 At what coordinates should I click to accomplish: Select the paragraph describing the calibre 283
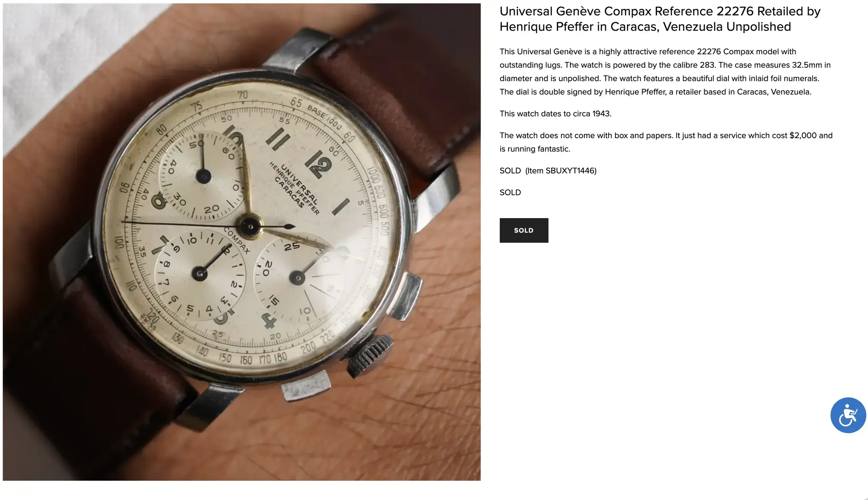click(x=666, y=71)
